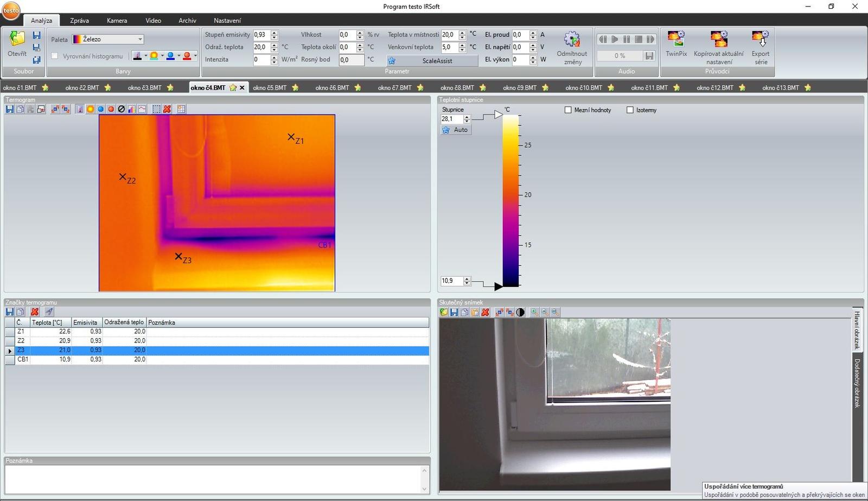Increase the Stupeň emisivity value
The width and height of the screenshot is (868, 501).
(x=274, y=32)
